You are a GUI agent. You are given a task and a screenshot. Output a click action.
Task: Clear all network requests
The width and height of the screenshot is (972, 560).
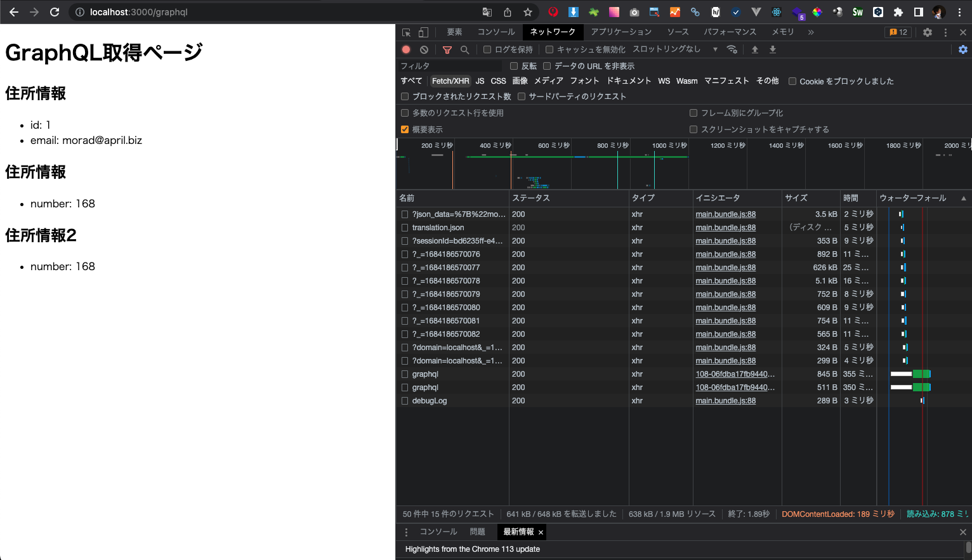pos(424,49)
